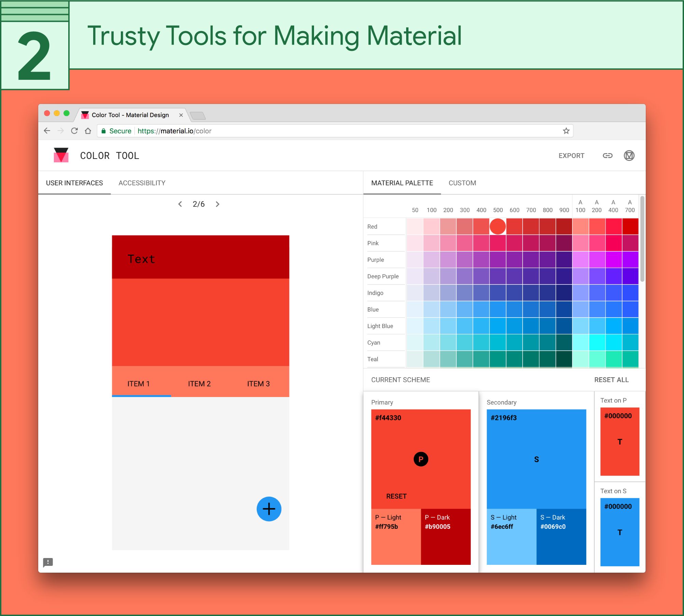Go to browser home icon
Screen dimensions: 684x616
tap(88, 131)
